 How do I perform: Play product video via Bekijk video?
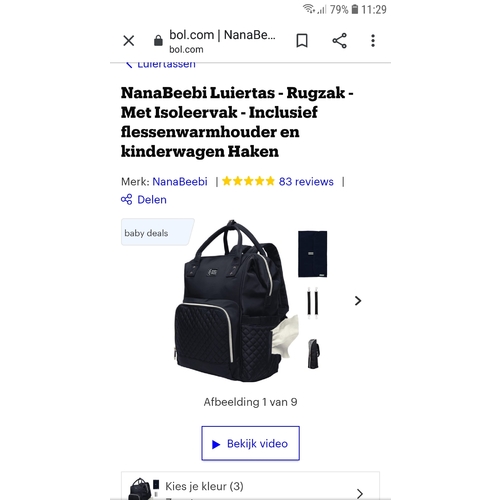tap(250, 443)
